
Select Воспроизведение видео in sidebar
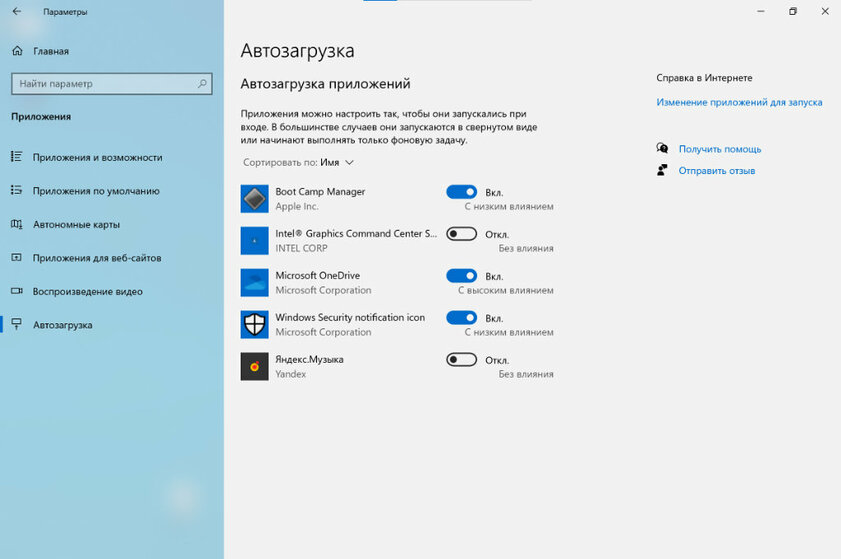pyautogui.click(x=87, y=291)
